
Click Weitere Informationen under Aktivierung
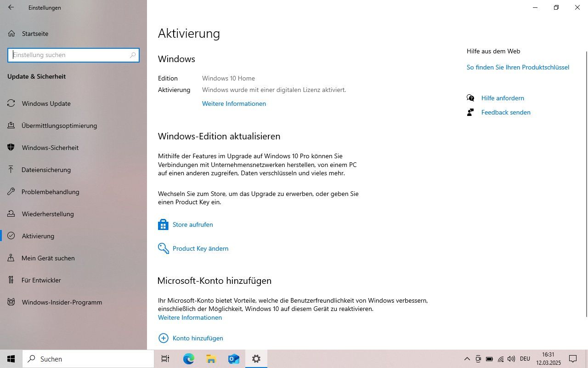tap(234, 103)
